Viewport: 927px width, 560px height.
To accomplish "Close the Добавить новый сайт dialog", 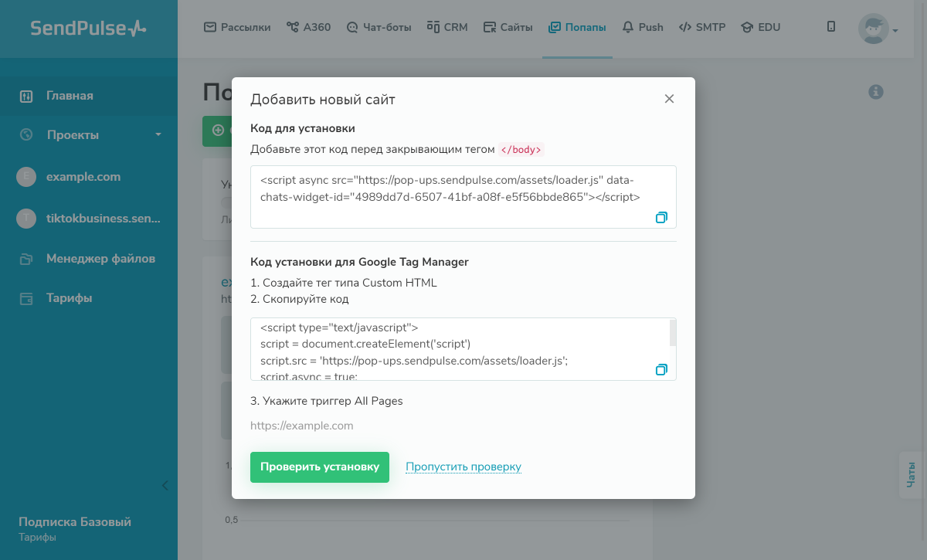I will coord(669,99).
